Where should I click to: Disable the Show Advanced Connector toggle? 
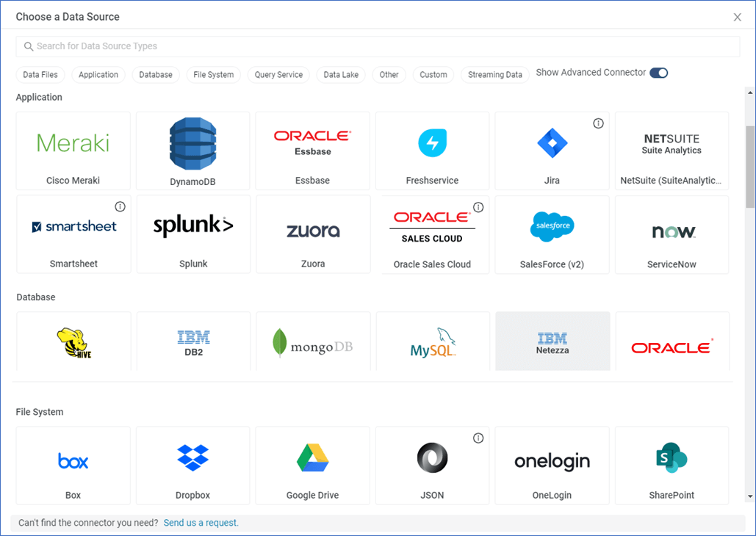click(x=658, y=73)
